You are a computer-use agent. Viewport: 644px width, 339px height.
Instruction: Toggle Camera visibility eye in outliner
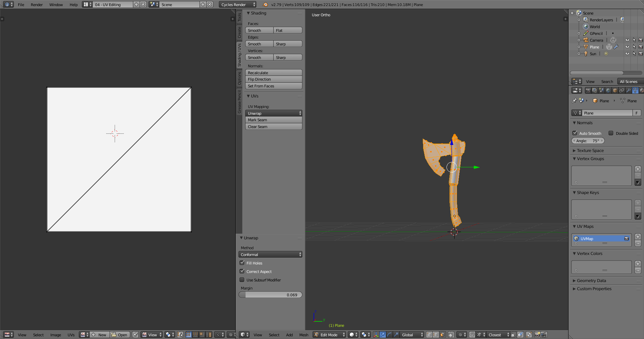pos(627,40)
